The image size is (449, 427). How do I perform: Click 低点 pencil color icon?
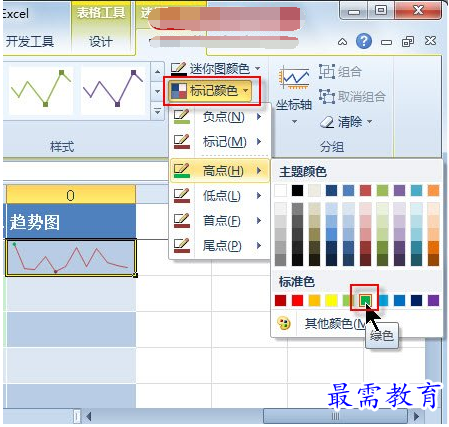click(x=182, y=196)
